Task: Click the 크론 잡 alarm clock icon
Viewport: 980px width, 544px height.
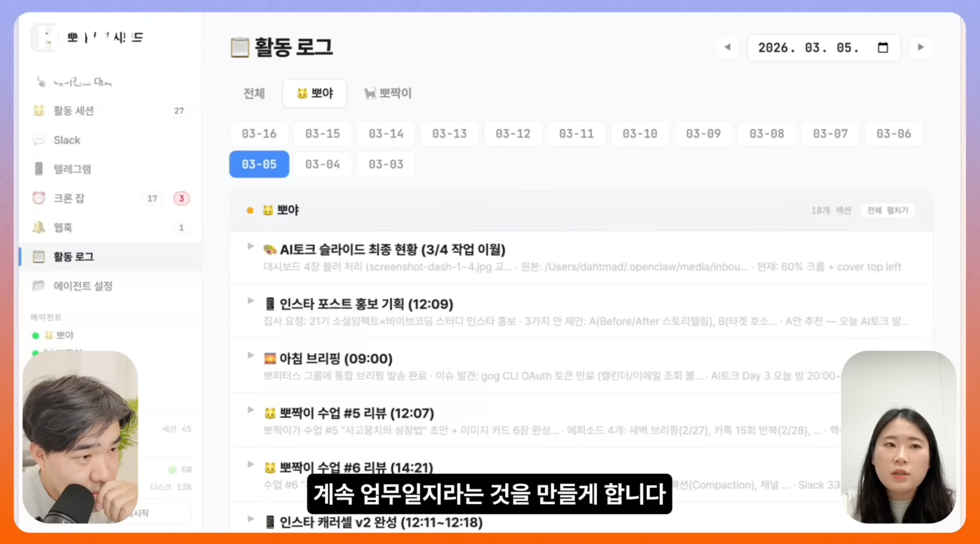Action: 38,198
